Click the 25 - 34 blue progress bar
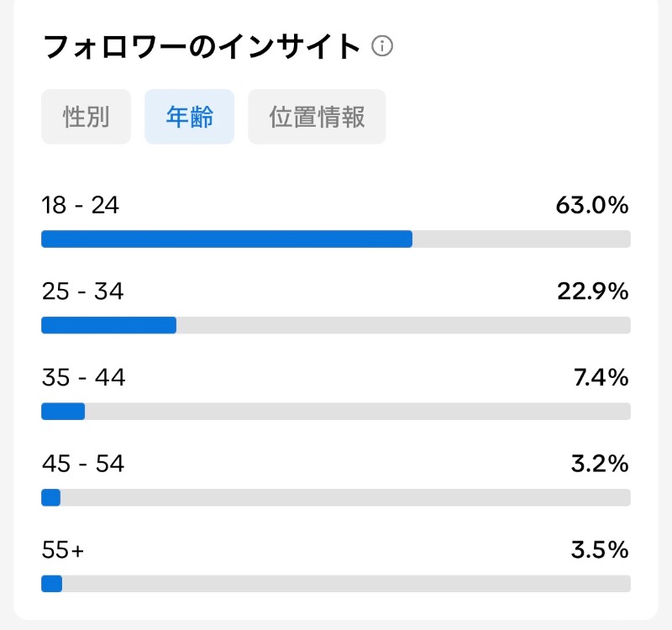 (109, 325)
